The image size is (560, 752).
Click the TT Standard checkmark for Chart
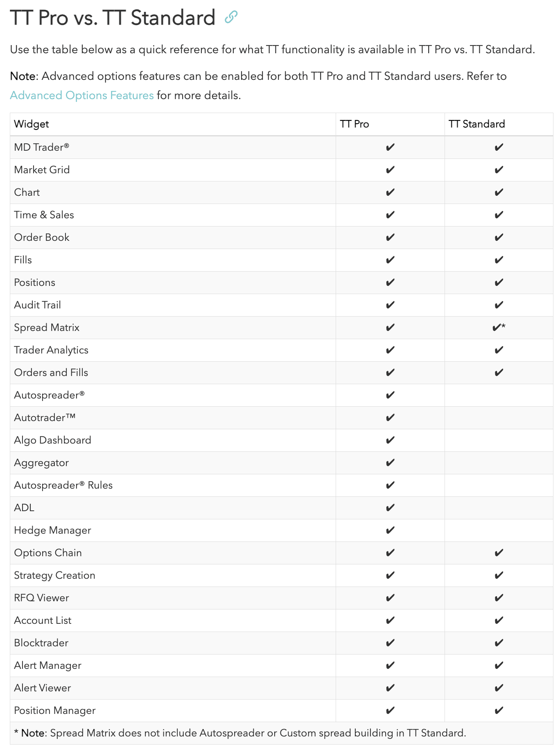pyautogui.click(x=499, y=193)
